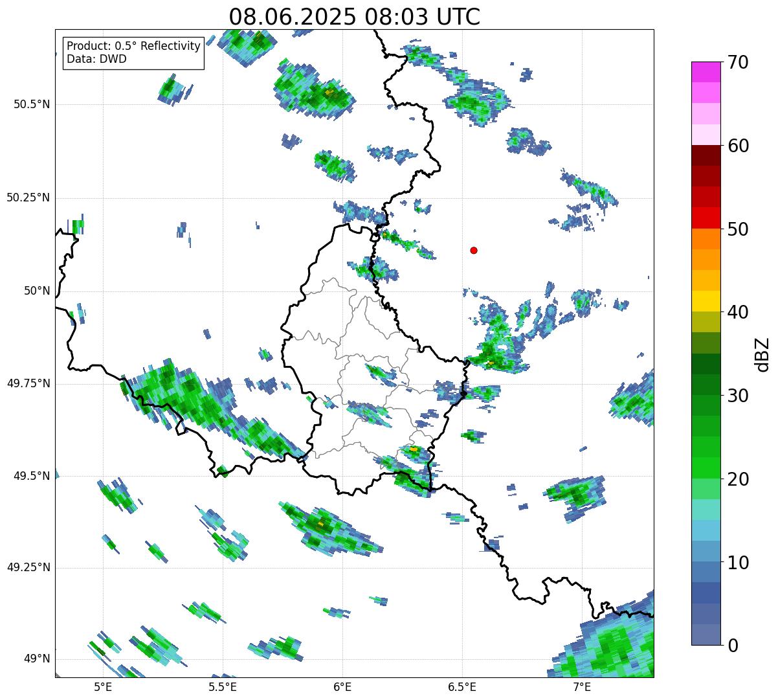
Task: Click the latitude label 49.75°N
Action: click(x=28, y=383)
